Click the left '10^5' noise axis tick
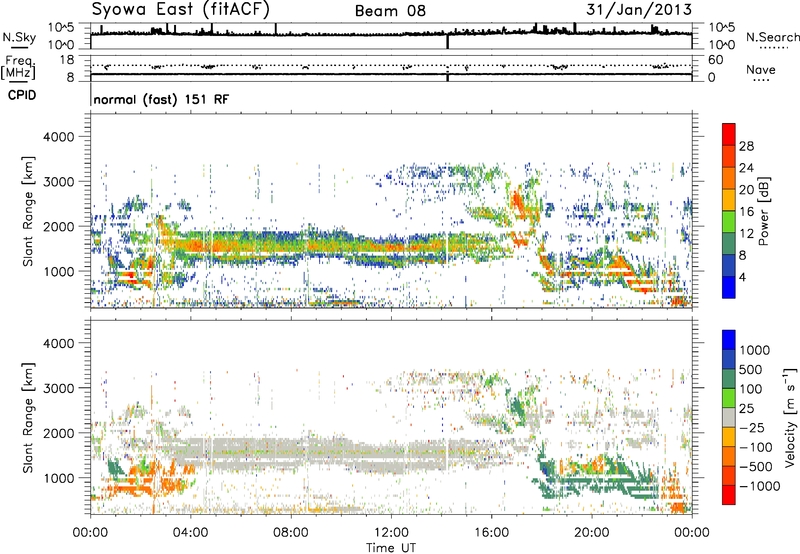This screenshot has height=554, width=800. coord(61,27)
